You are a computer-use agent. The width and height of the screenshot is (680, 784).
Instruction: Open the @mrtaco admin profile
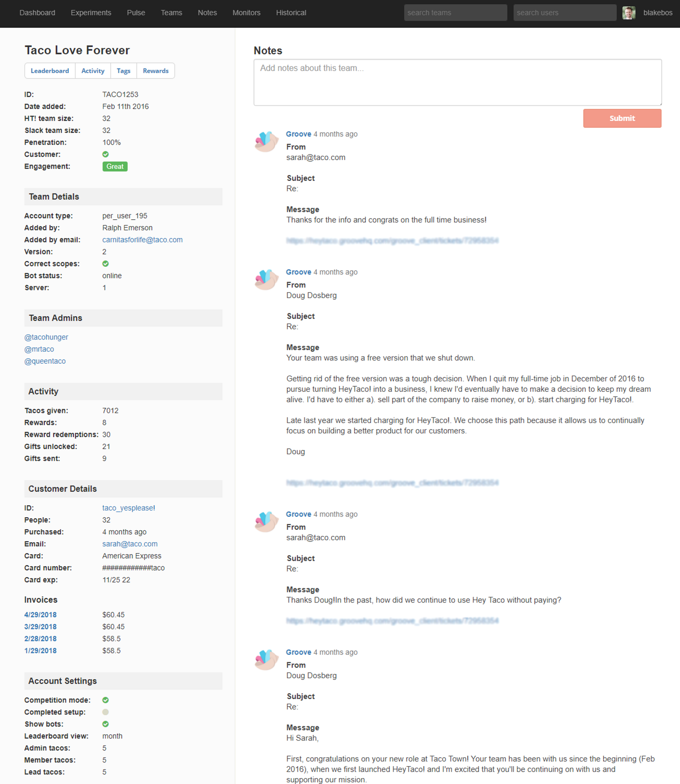[x=39, y=349]
